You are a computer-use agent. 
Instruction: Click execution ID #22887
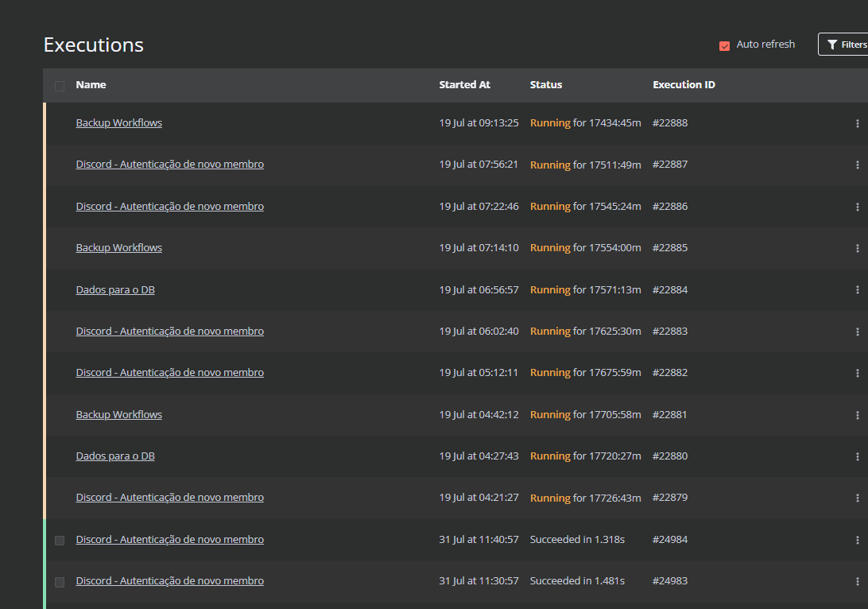pos(670,165)
